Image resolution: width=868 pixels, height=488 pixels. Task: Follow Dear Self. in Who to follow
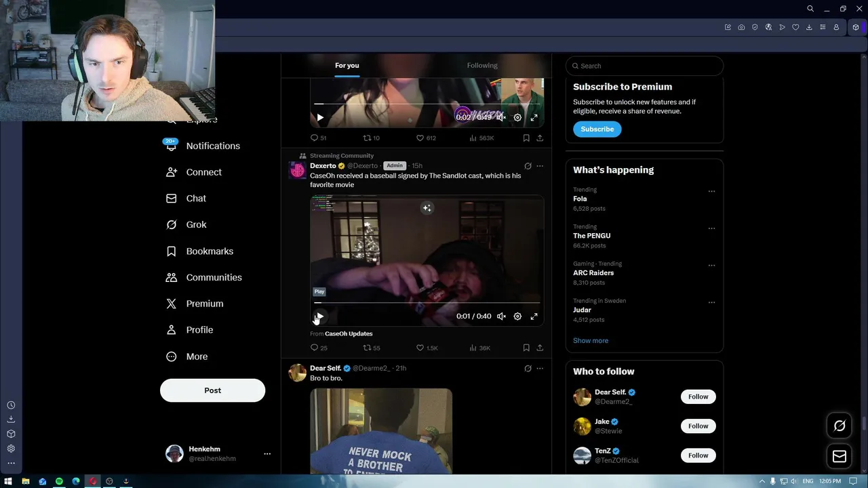click(698, 396)
